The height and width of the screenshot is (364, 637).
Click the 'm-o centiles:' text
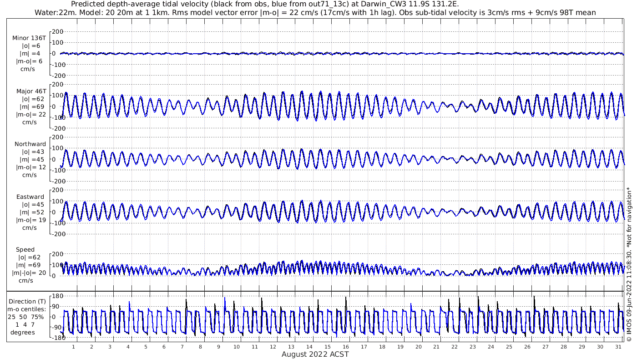pyautogui.click(x=27, y=309)
